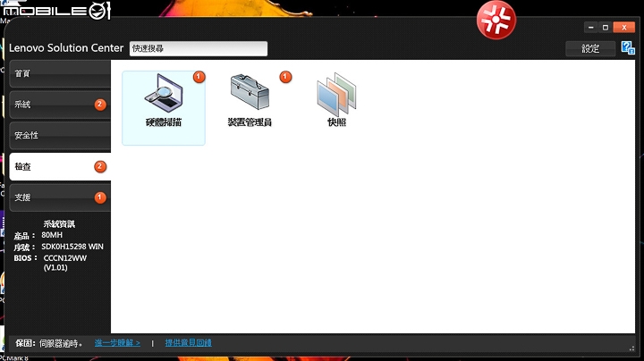The image size is (644, 361).
Task: Click the resize grip at window corner
Action: 631,348
